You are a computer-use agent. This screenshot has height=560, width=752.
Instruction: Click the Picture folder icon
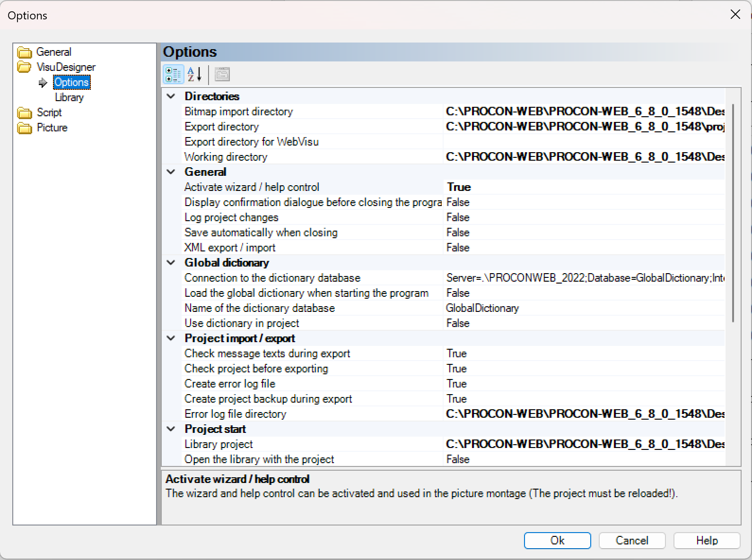click(25, 128)
